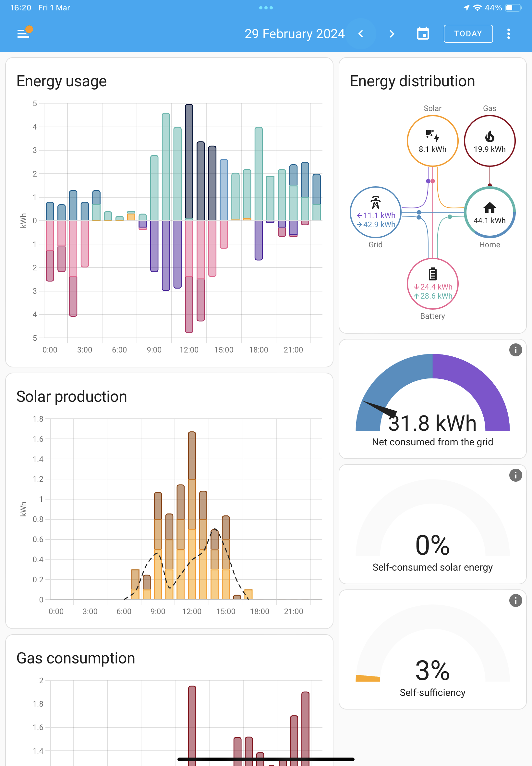Click the 12:00 bar in Energy usage
The height and width of the screenshot is (766, 532).
189,218
